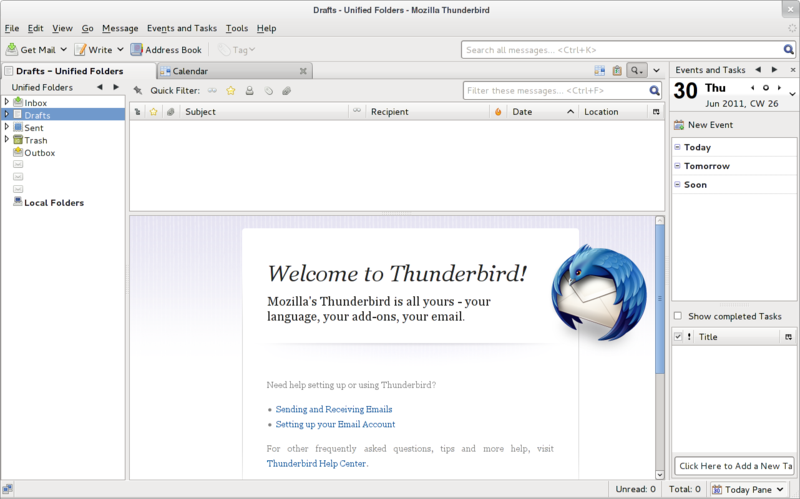Click the New Event button

[704, 125]
